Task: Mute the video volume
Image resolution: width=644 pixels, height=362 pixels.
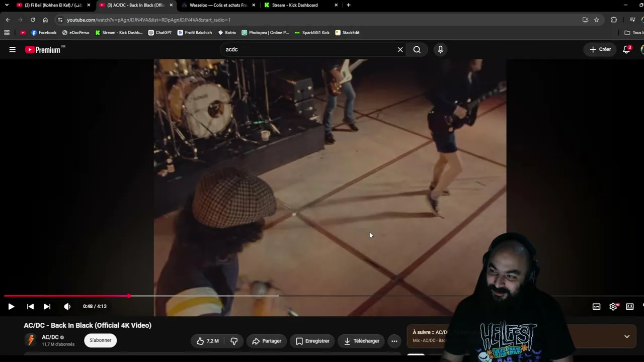Action: 67,306
